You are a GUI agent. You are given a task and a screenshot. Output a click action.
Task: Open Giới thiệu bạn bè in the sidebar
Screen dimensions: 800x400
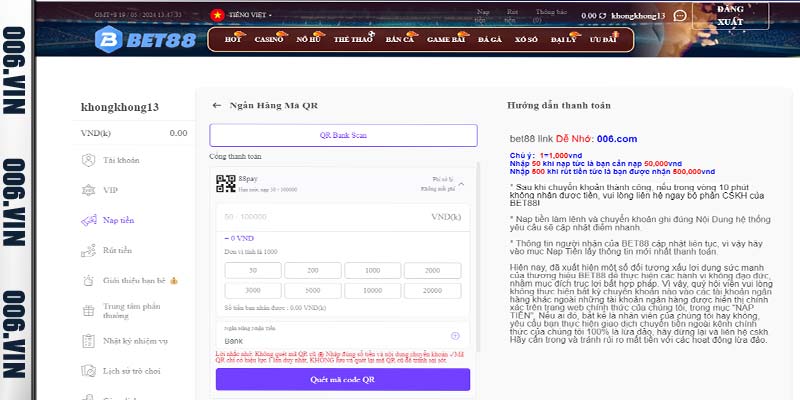coord(134,281)
